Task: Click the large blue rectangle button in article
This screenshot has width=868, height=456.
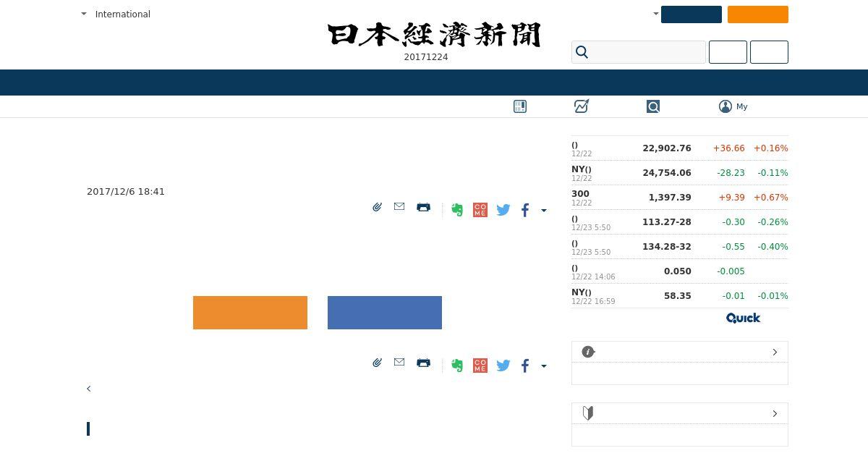Action: tap(385, 313)
